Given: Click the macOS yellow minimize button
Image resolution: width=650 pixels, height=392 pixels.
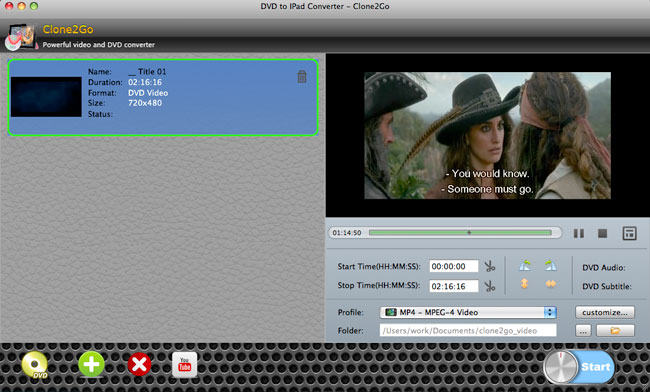Looking at the screenshot, I should [x=21, y=6].
